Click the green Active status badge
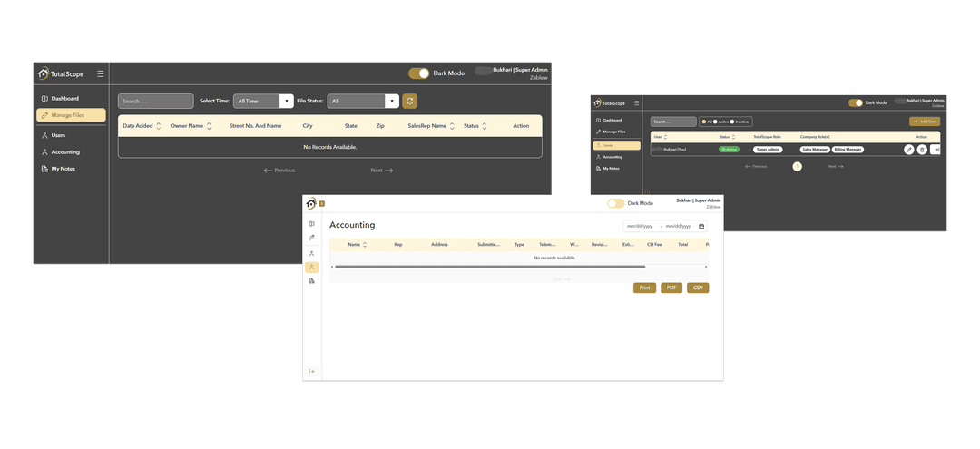Viewport: 980px width, 449px height. click(x=729, y=150)
